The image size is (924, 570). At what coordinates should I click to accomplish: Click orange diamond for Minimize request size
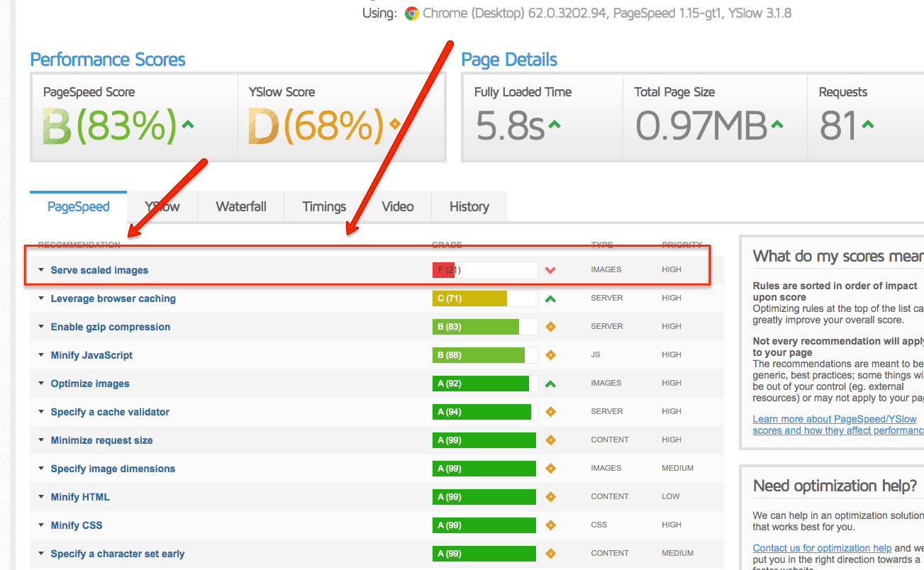(x=550, y=440)
